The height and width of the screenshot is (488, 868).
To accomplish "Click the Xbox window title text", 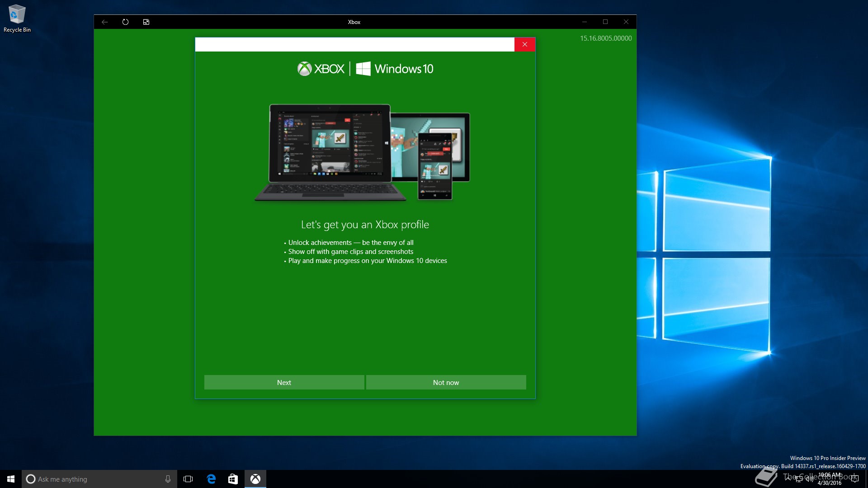I will pos(354,22).
